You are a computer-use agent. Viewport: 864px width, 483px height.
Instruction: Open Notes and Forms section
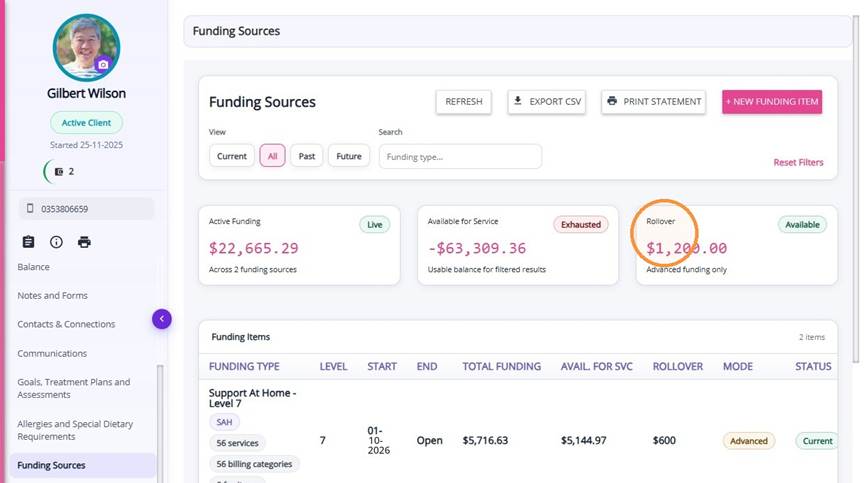click(x=52, y=295)
